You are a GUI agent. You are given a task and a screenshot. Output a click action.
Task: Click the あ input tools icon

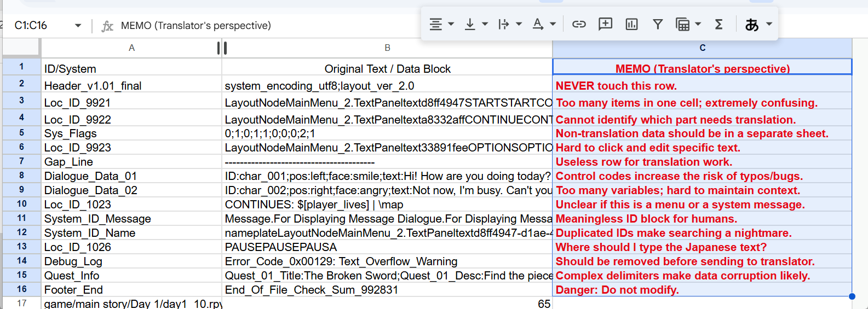[x=752, y=25]
